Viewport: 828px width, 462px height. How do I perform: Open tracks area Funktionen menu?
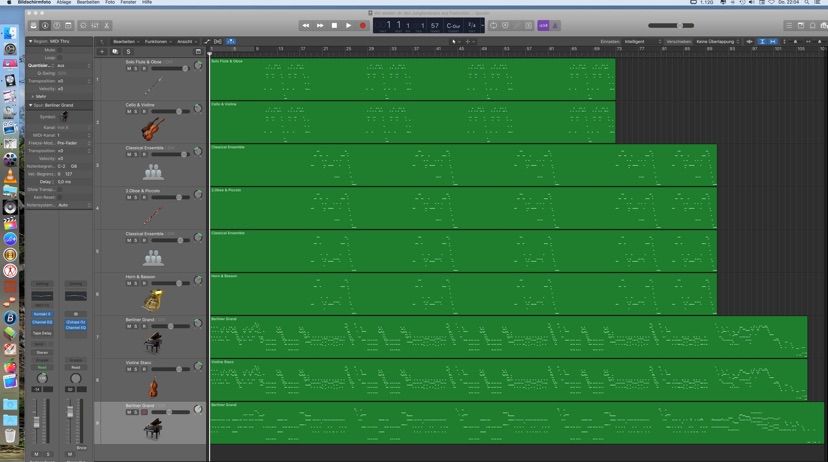[157, 41]
